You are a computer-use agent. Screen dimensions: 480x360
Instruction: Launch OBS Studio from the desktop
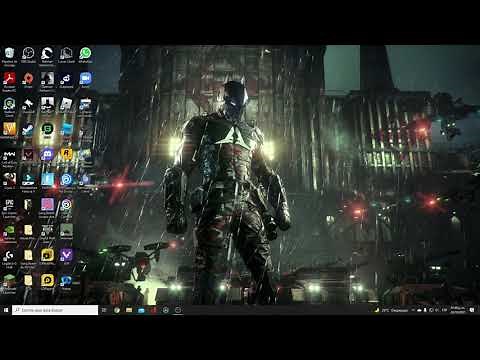[x=28, y=56]
